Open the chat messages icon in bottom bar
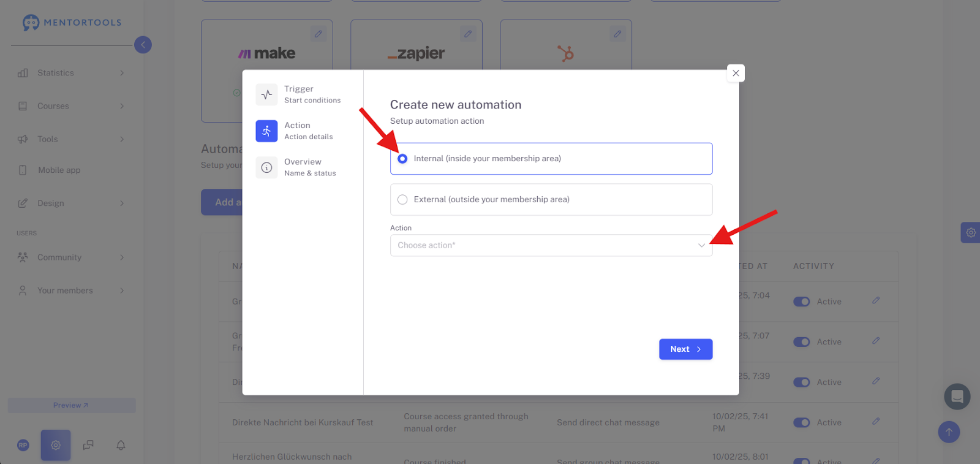Viewport: 980px width, 464px height. [88, 445]
